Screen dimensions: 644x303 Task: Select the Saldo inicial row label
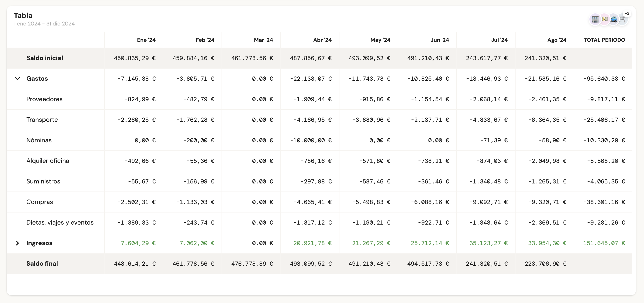coord(45,58)
